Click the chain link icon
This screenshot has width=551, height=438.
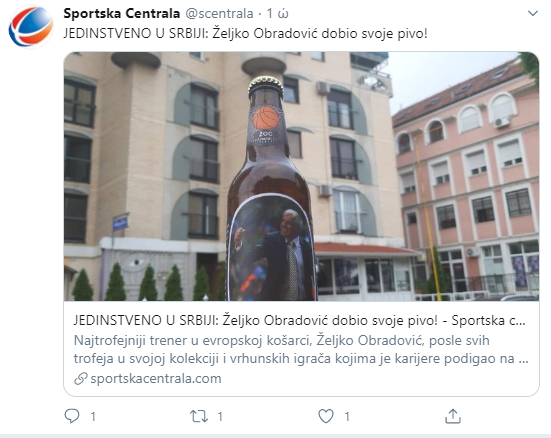[x=80, y=379]
